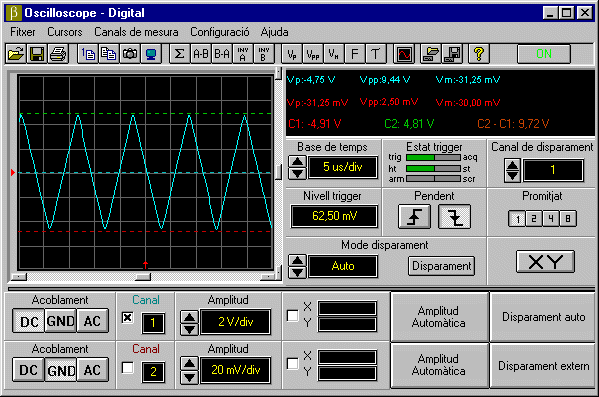Screen dimensions: 599x397
Task: Open help with the question mark icon
Action: pos(479,54)
